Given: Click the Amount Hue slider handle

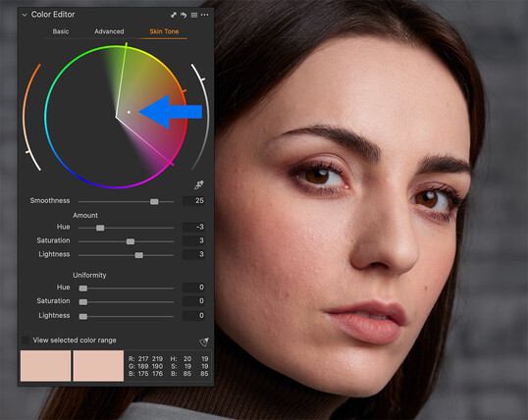Looking at the screenshot, I should pos(100,228).
